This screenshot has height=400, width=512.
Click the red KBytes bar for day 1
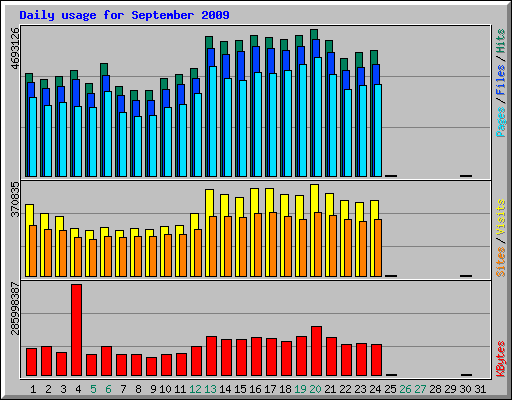[x=31, y=362]
